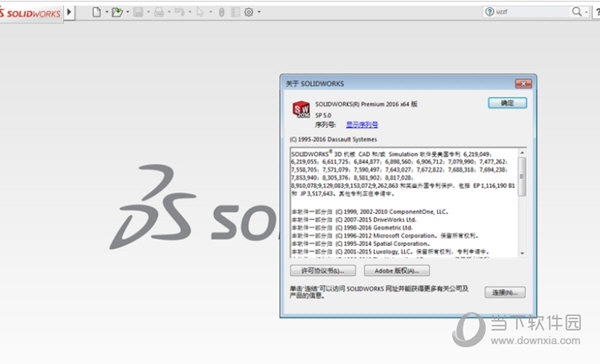Screen dimensions: 600x364
Task: Click the 显示序列号 show serial number link
Action: (x=362, y=125)
